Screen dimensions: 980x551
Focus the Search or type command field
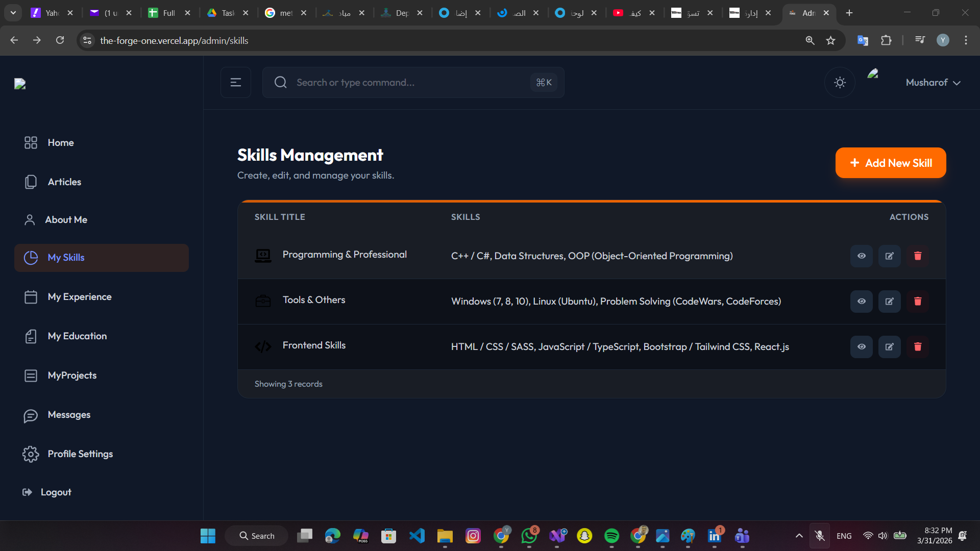(x=408, y=83)
